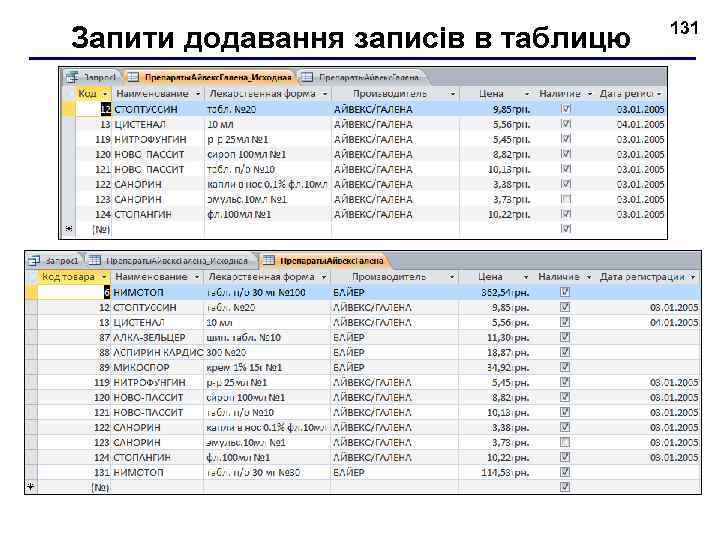Click the query icon on upper Запрос1 tab

click(x=72, y=77)
